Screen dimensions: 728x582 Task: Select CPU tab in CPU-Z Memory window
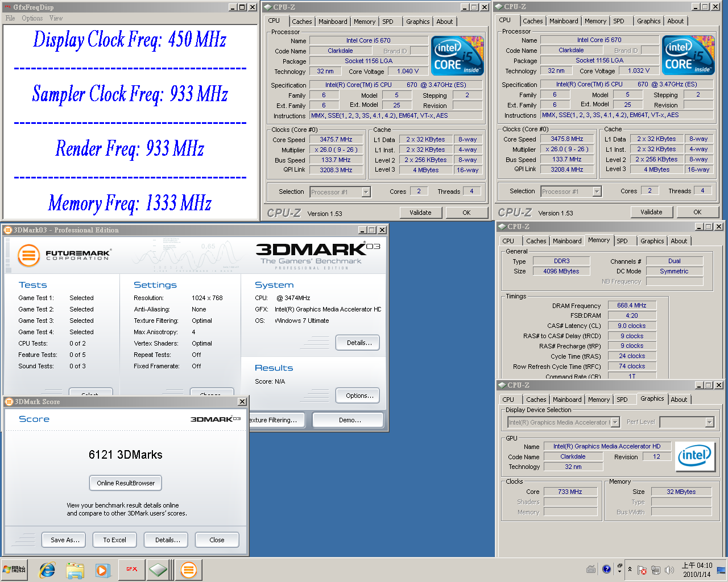click(508, 241)
